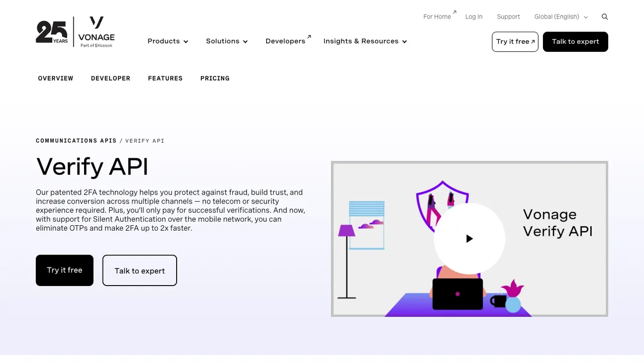The height and width of the screenshot is (362, 644).
Task: Click the Log In link
Action: point(474,17)
